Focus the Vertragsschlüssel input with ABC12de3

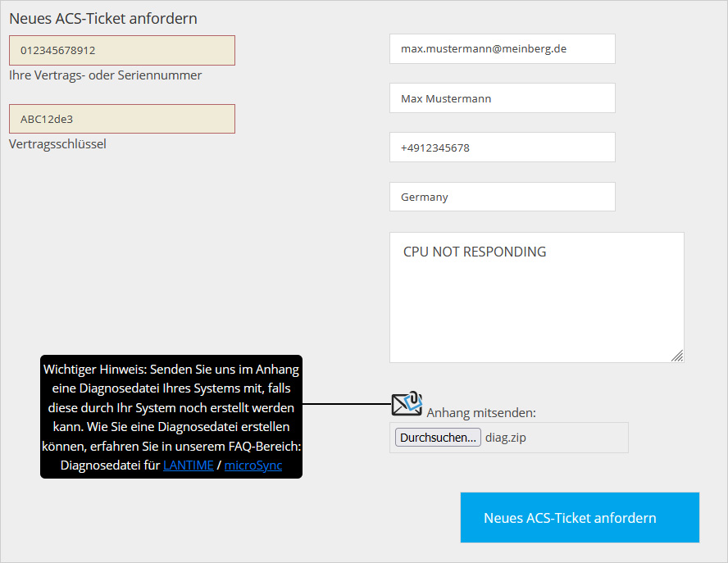click(122, 119)
